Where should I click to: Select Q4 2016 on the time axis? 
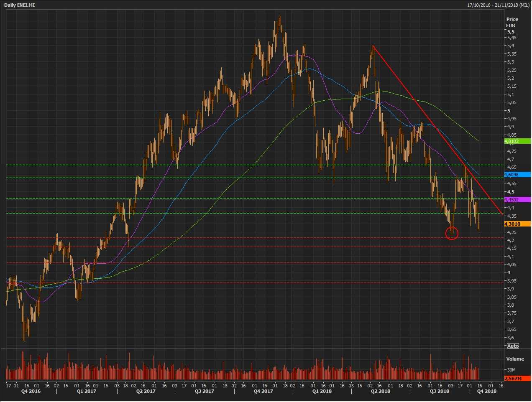[31, 391]
